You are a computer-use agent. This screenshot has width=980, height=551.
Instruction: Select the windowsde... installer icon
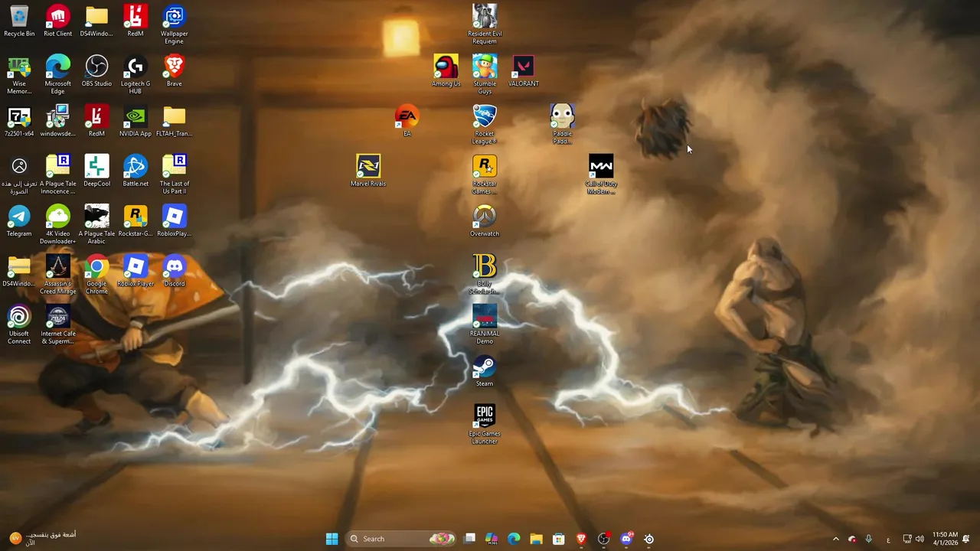58,121
